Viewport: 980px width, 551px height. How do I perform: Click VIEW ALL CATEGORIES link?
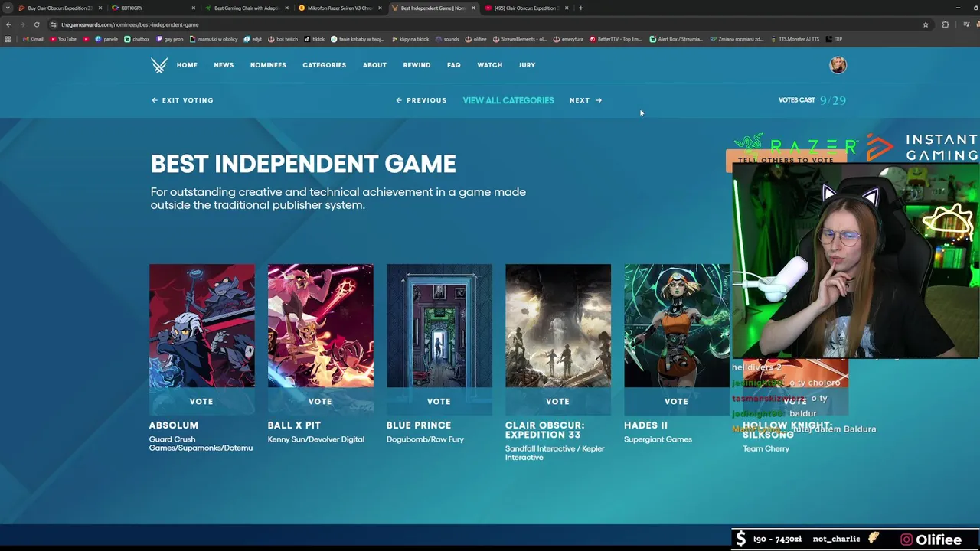508,100
